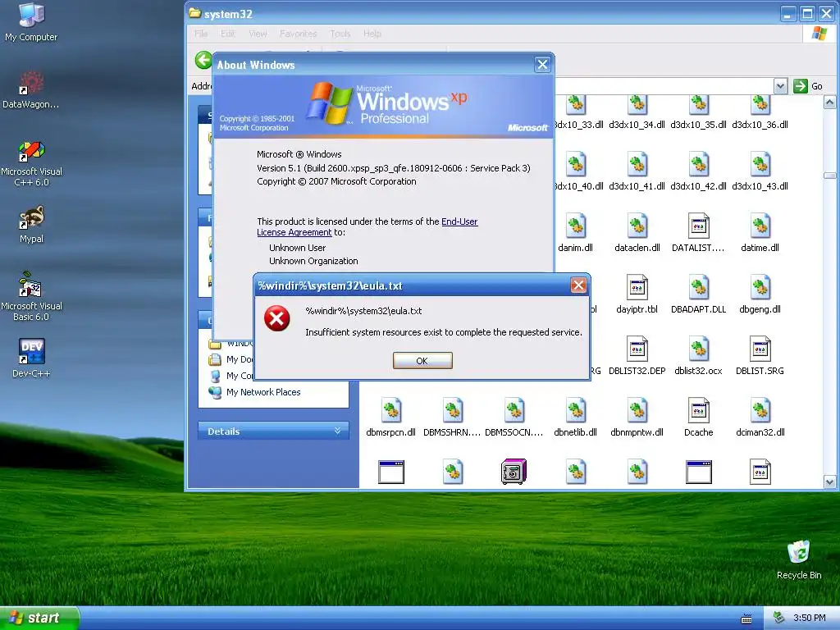
Task: Select the Dcache file
Action: [698, 418]
